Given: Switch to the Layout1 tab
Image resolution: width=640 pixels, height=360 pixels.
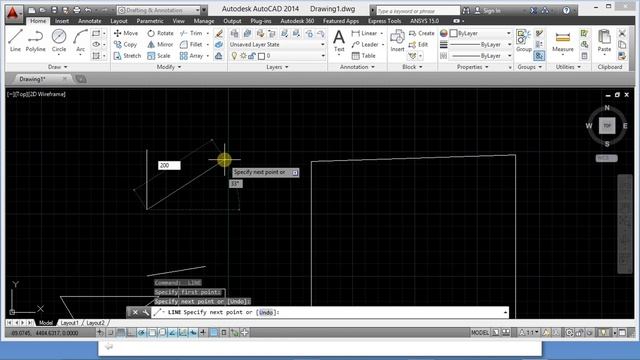Looking at the screenshot, I should (69, 323).
